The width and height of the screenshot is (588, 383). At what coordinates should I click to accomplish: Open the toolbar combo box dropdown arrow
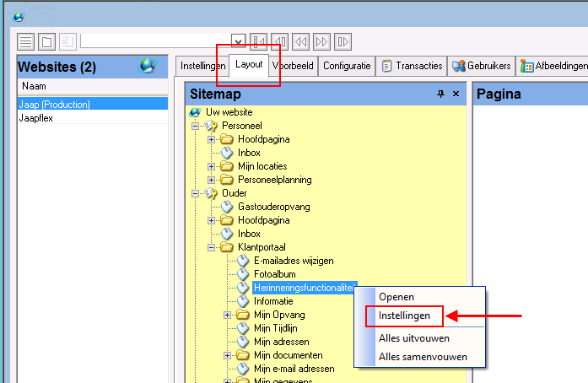tap(238, 41)
